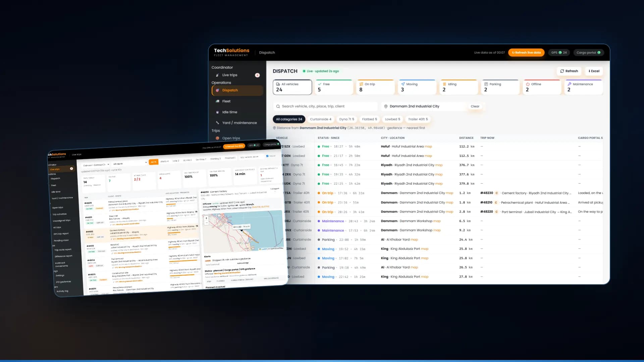Select the Alerts 4 tab in Live trips window
Image resolution: width=644 pixels, height=362 pixels.
(x=164, y=161)
